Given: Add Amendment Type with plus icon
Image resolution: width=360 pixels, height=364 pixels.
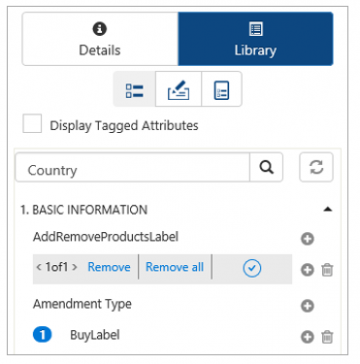Looking at the screenshot, I should 307,306.
